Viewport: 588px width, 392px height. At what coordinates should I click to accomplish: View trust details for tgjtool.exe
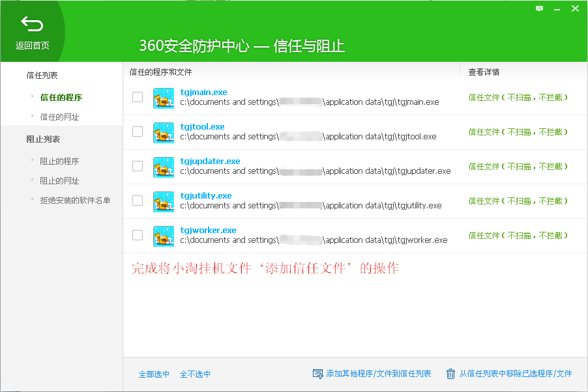(x=518, y=132)
